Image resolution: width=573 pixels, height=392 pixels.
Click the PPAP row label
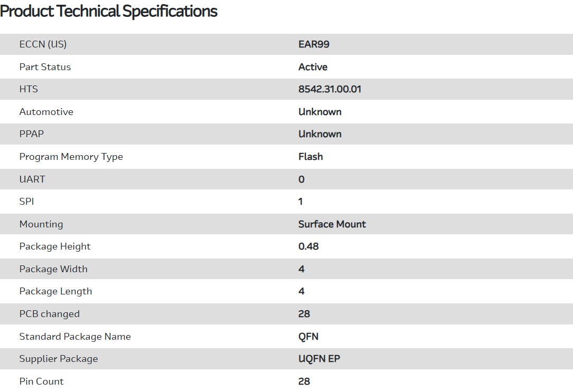pos(32,134)
